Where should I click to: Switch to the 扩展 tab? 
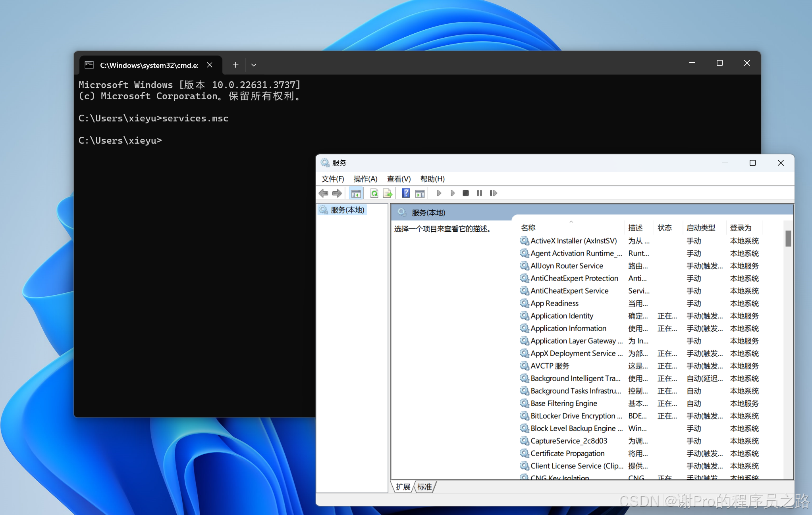click(403, 487)
